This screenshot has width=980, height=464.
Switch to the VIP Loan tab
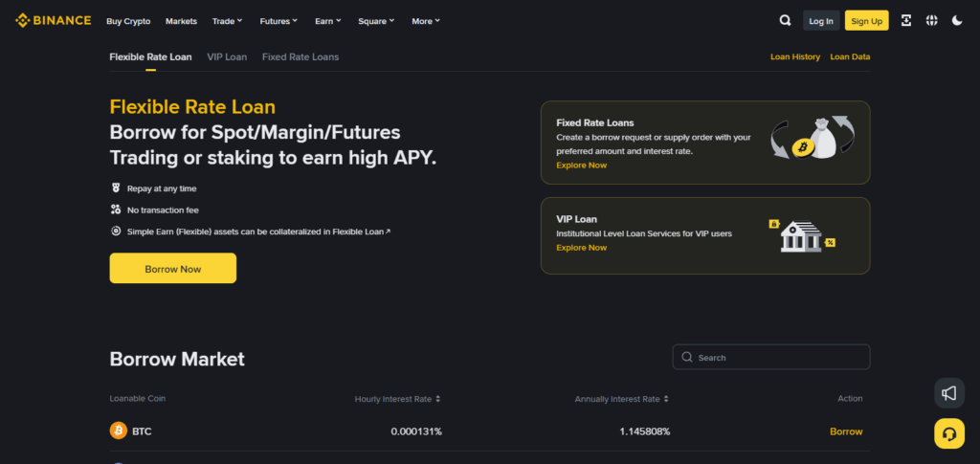click(227, 56)
